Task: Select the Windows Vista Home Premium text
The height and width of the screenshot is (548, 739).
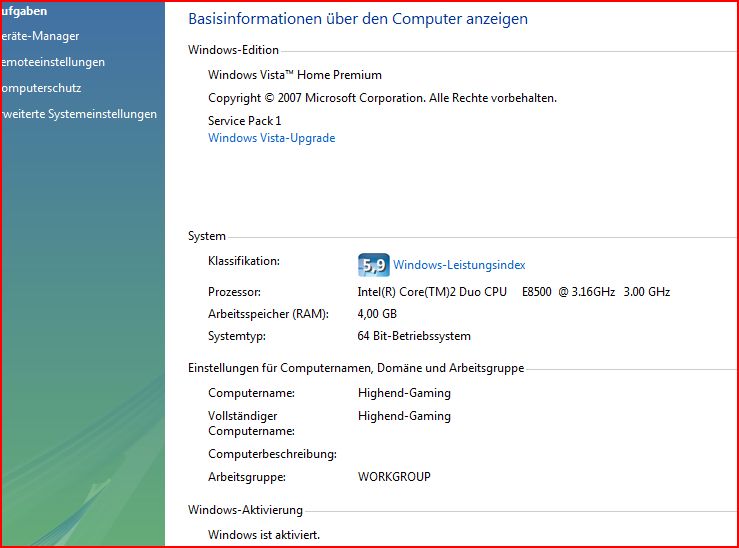Action: pyautogui.click(x=295, y=75)
